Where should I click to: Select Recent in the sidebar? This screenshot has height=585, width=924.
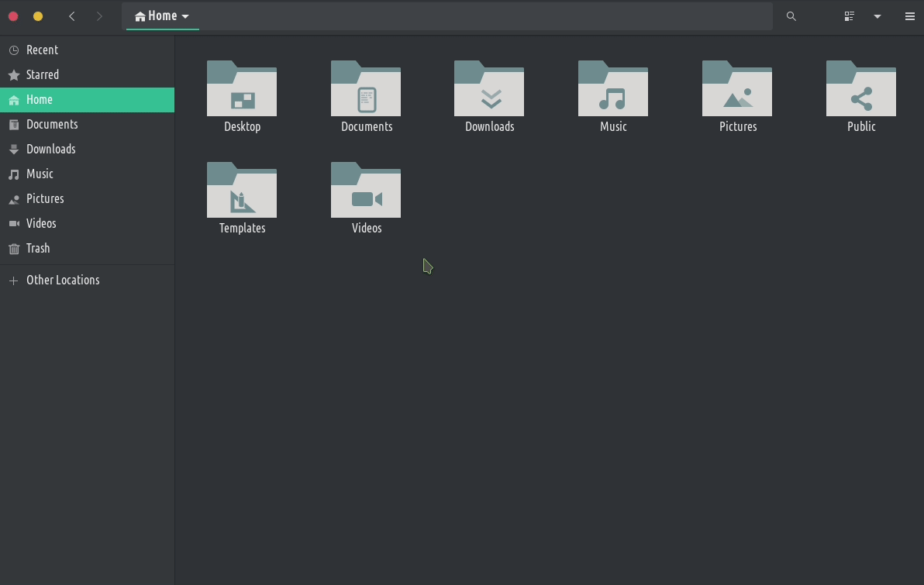coord(42,50)
